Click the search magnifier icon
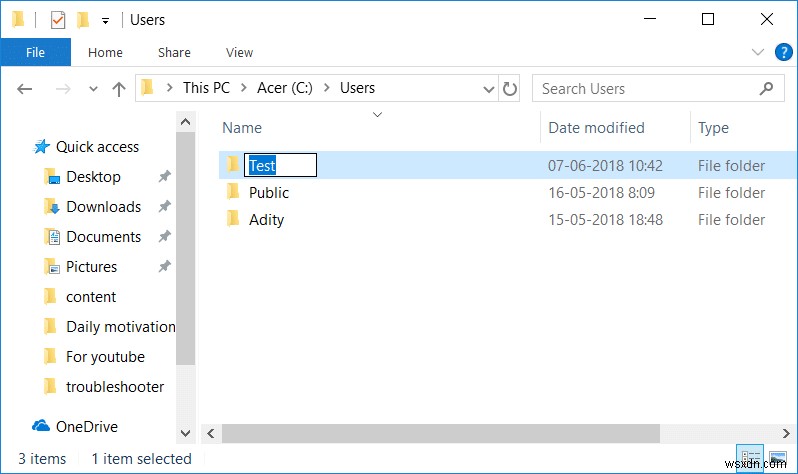 (x=767, y=89)
